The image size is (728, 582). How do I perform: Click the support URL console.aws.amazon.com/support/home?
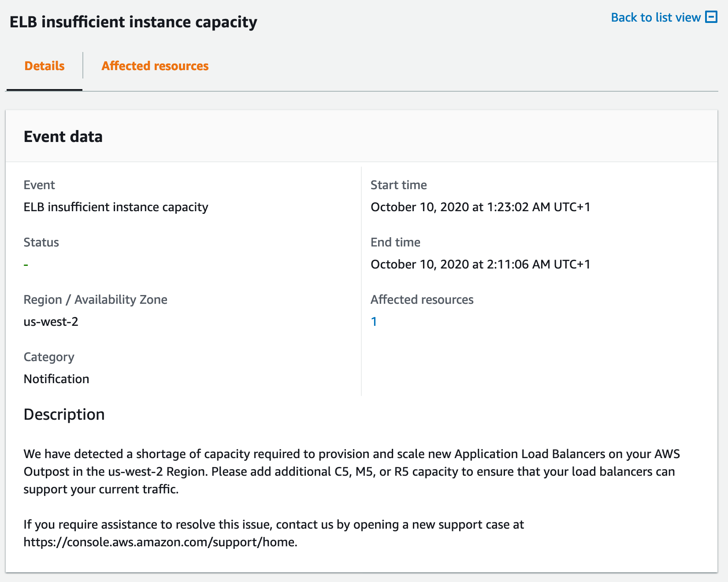click(x=160, y=542)
